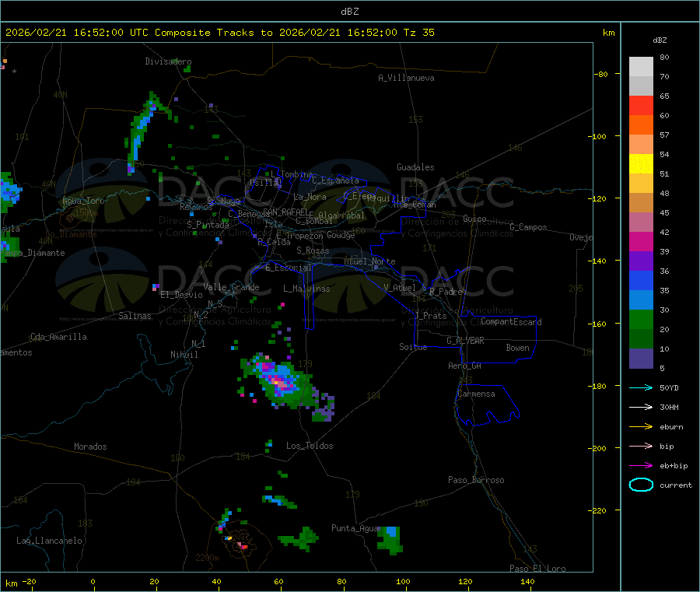
Task: Click the Salinas map label
Action: coord(135,316)
